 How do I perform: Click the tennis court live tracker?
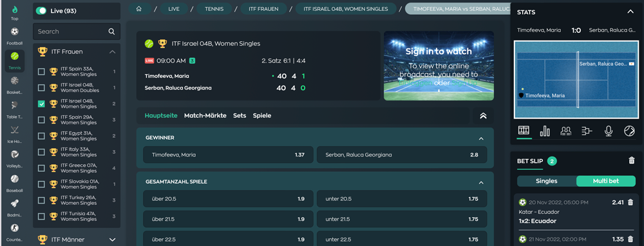576,80
